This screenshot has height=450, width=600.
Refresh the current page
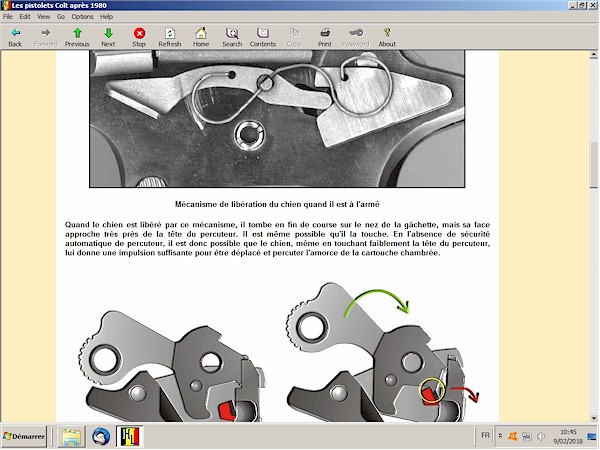(x=169, y=37)
